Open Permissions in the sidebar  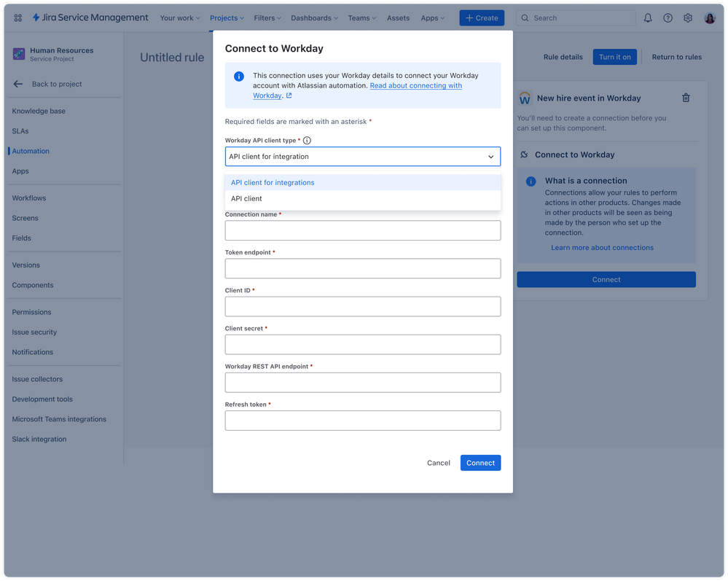(31, 312)
